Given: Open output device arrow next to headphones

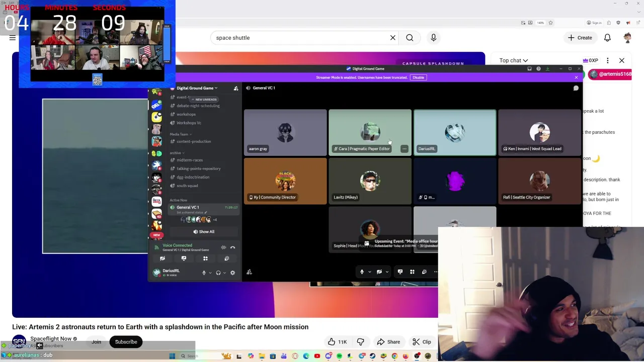Looking at the screenshot, I should click(224, 273).
